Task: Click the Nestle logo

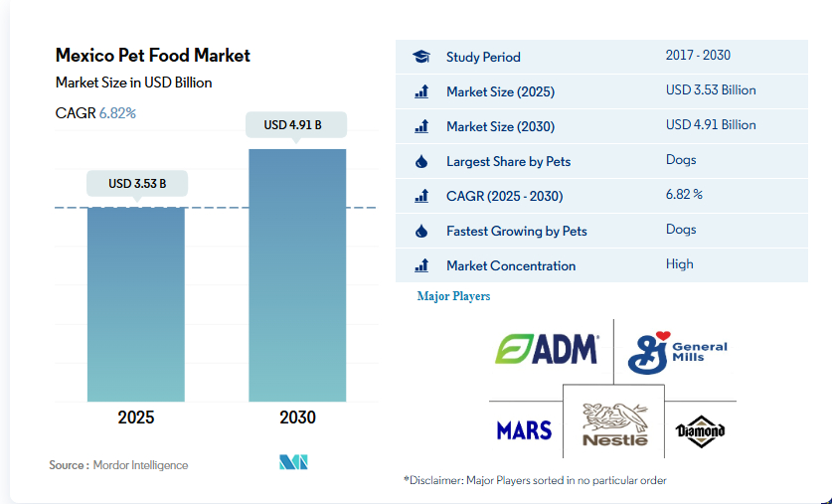Action: [614, 424]
